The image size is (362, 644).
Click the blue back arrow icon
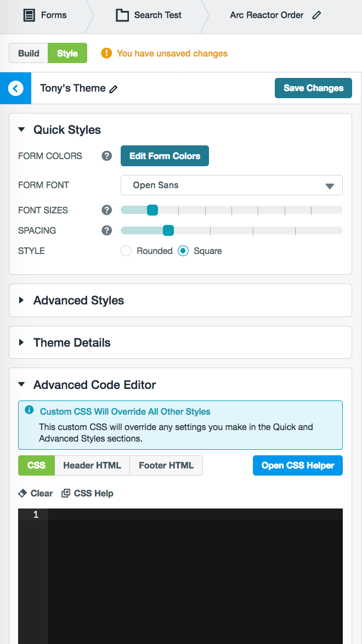tap(16, 88)
